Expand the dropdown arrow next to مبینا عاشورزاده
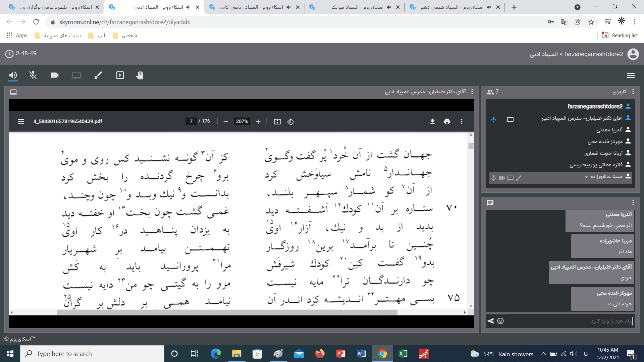 click(x=586, y=177)
